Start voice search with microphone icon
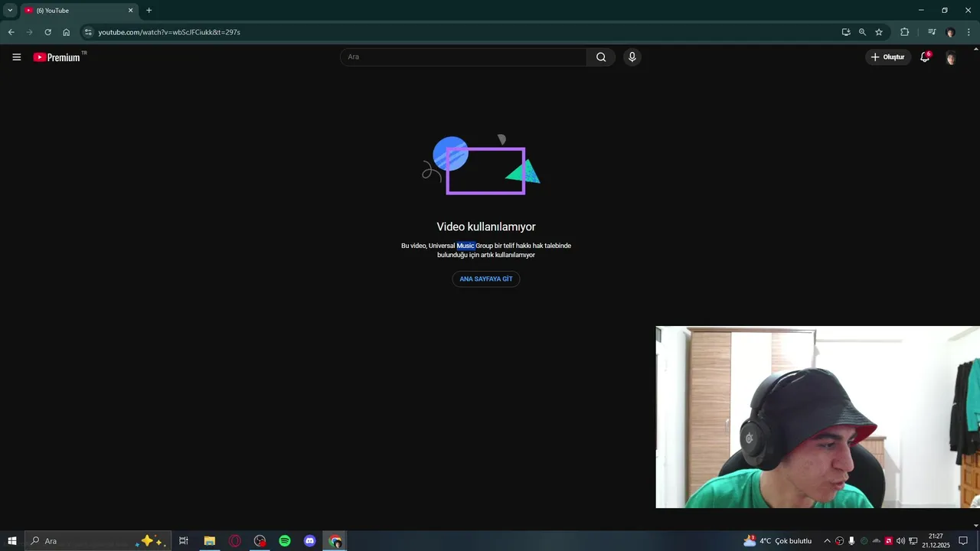This screenshot has width=980, height=551. click(632, 57)
